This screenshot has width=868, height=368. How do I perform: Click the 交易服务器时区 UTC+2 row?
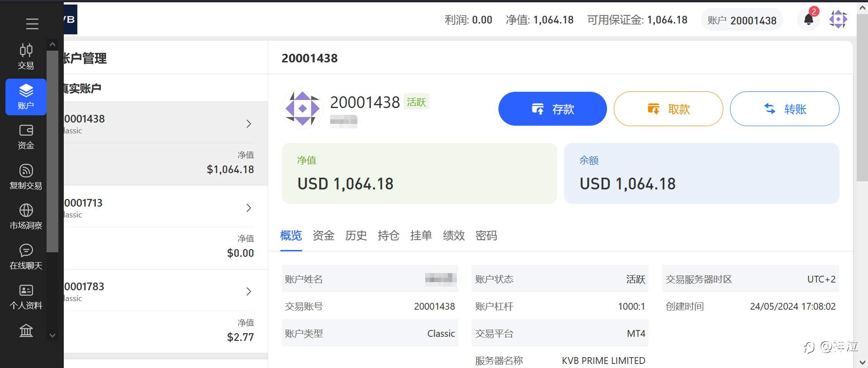[x=750, y=279]
